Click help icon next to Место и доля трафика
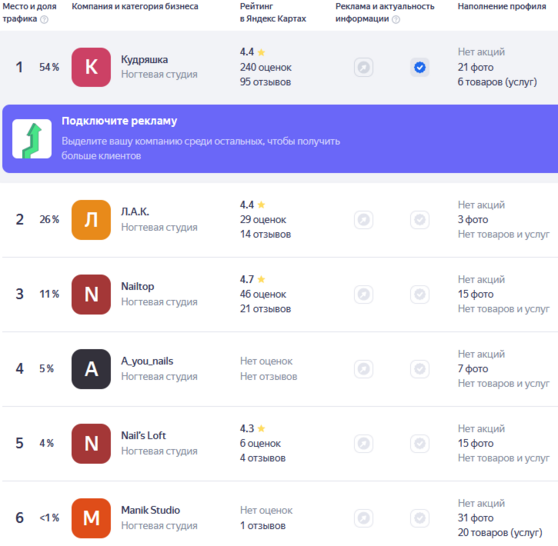 click(x=44, y=19)
